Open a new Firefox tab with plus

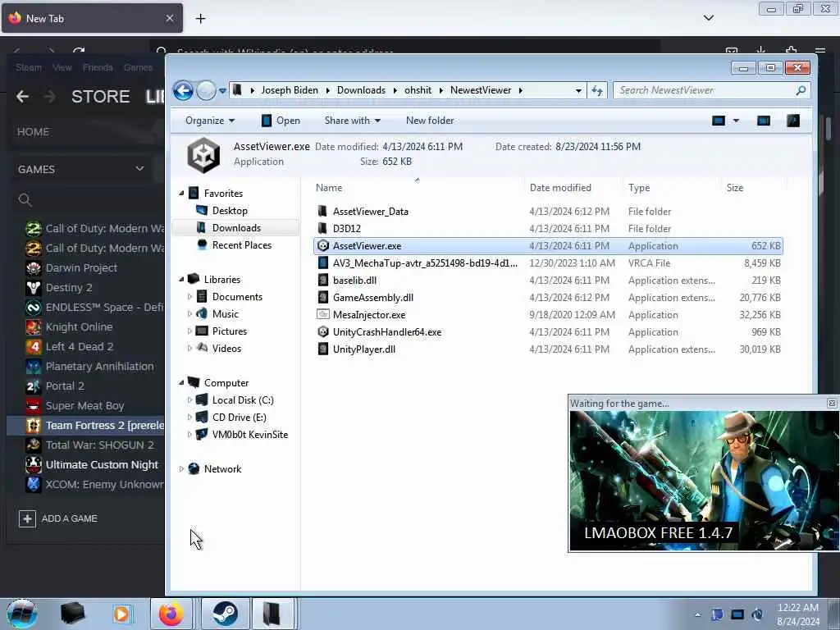pyautogui.click(x=200, y=19)
